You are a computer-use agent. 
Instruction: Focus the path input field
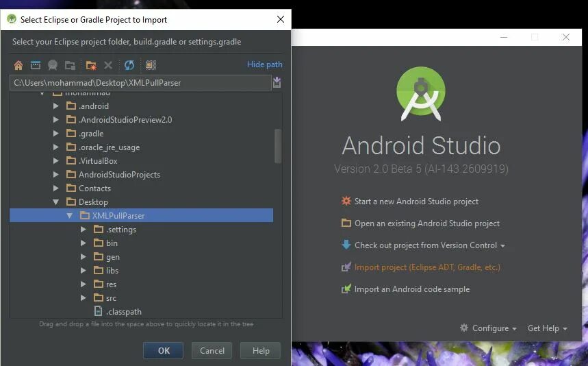[x=140, y=82]
